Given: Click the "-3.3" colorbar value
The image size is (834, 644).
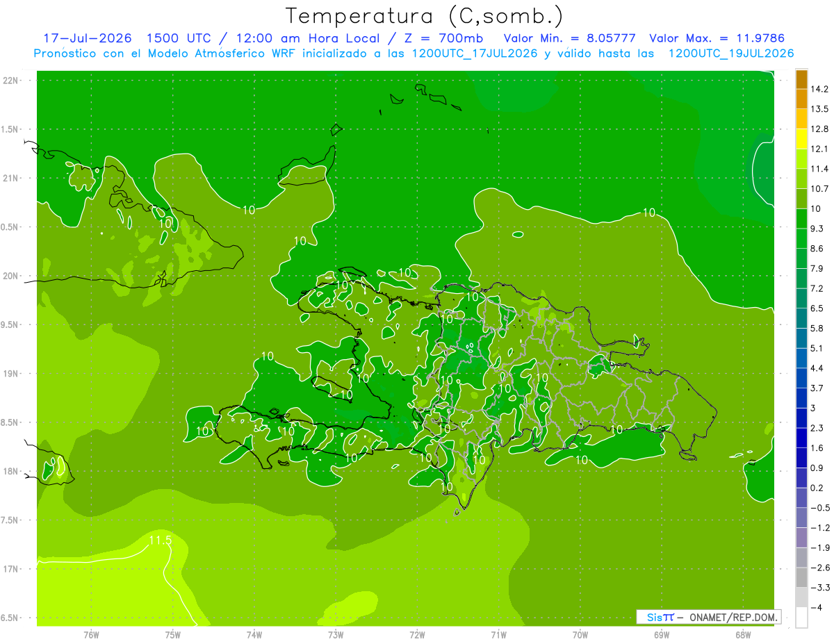Looking at the screenshot, I should coord(819,588).
